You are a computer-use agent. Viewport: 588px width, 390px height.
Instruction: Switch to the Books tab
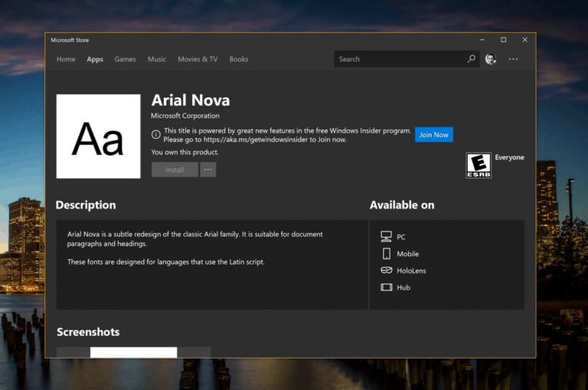(x=239, y=59)
